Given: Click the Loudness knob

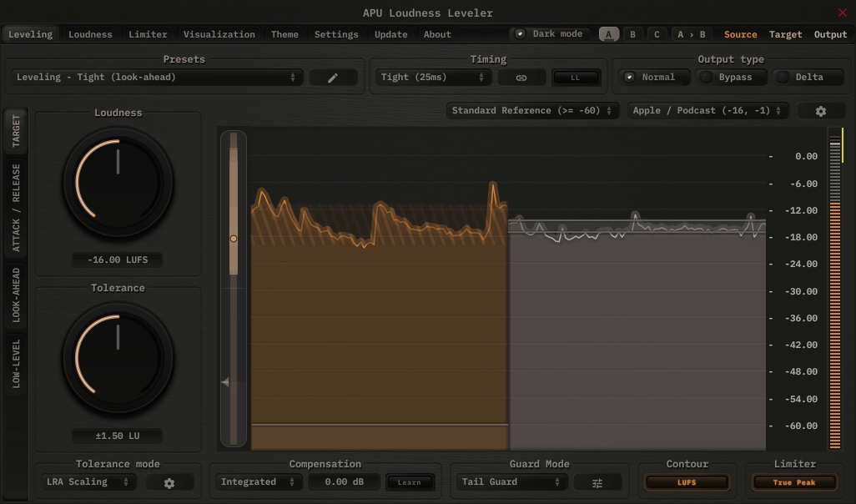Looking at the screenshot, I should [x=118, y=183].
